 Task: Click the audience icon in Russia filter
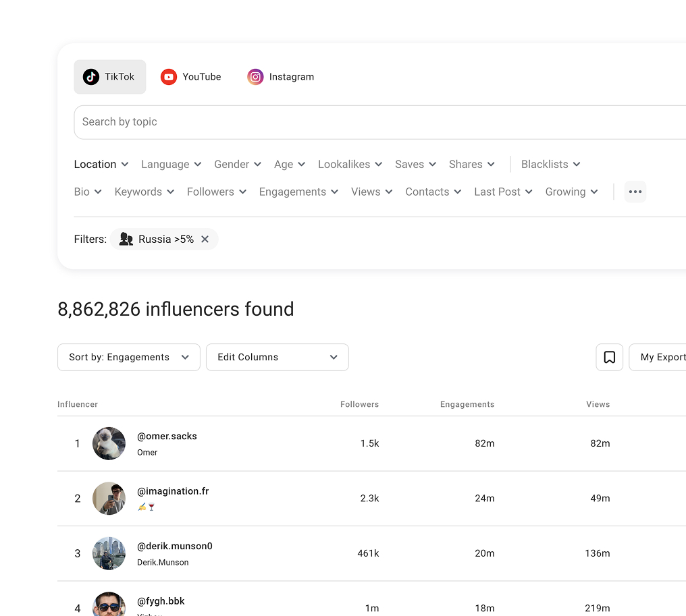[x=126, y=240]
